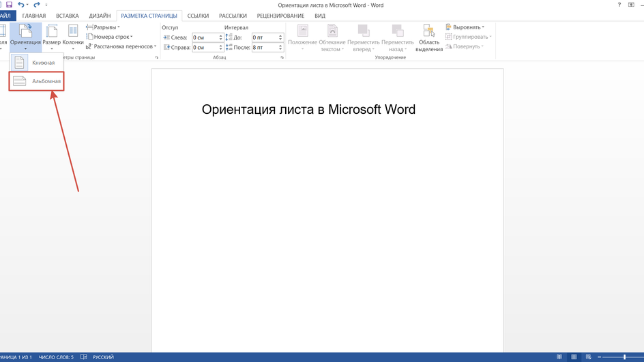Open Ribbon Display Options icon
The height and width of the screenshot is (362, 644).
point(631,5)
